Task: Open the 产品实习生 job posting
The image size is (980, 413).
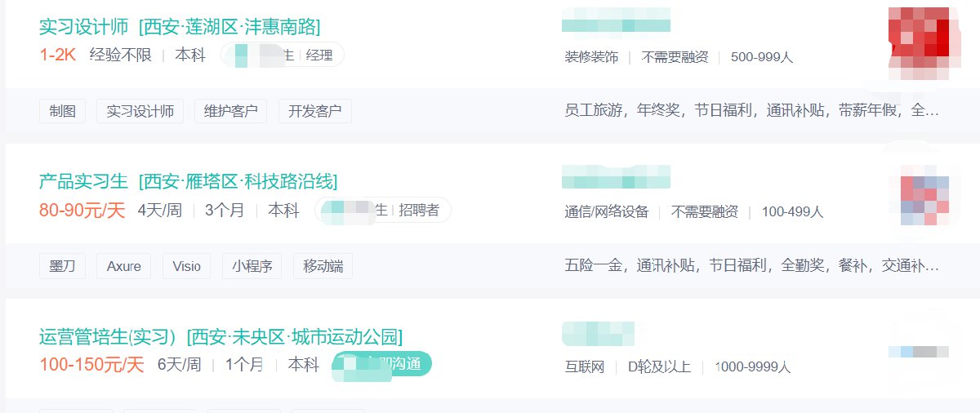Action: tap(83, 181)
